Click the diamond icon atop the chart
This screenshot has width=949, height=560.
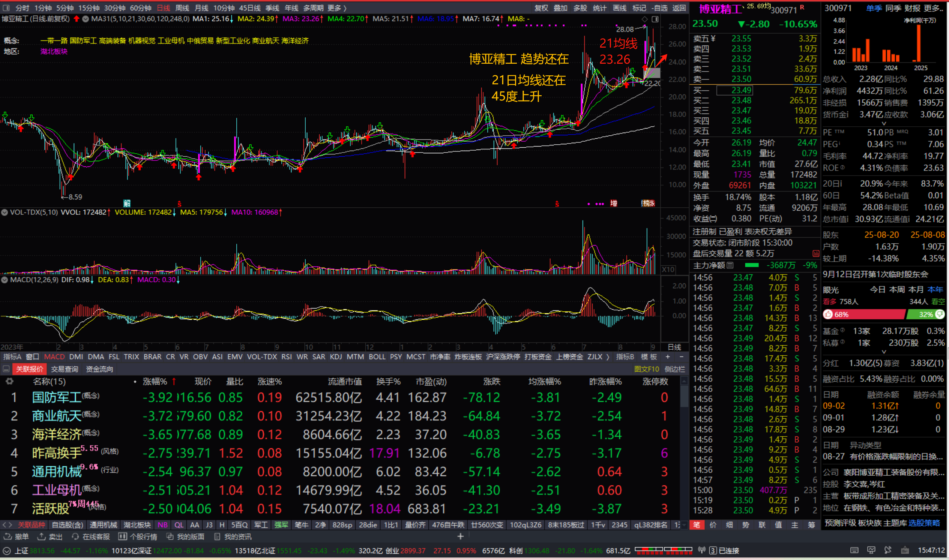645,19
